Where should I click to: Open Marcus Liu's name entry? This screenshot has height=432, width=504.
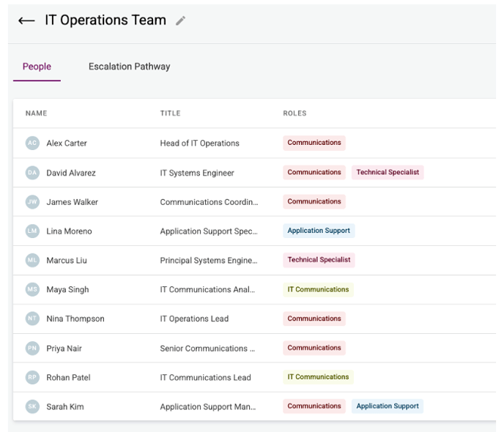coord(67,260)
